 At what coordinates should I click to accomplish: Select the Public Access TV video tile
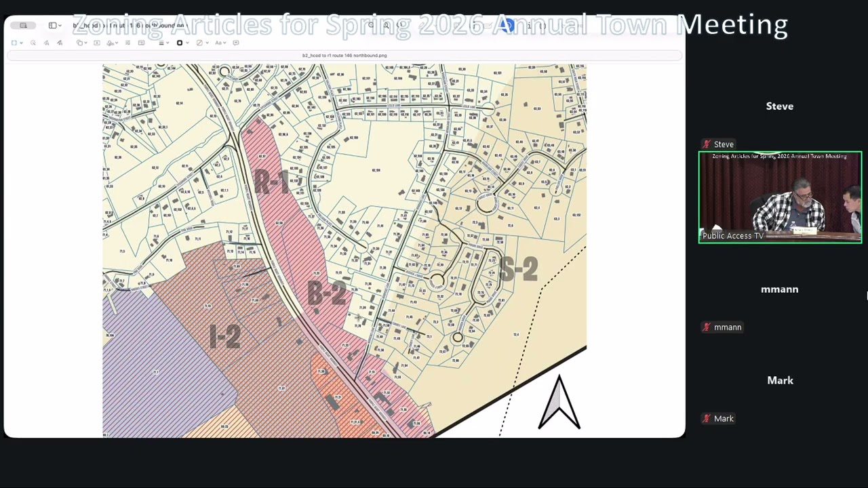pyautogui.click(x=780, y=197)
